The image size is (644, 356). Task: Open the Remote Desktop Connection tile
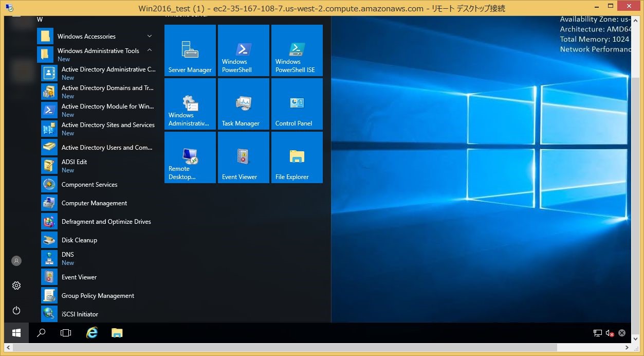tap(190, 157)
